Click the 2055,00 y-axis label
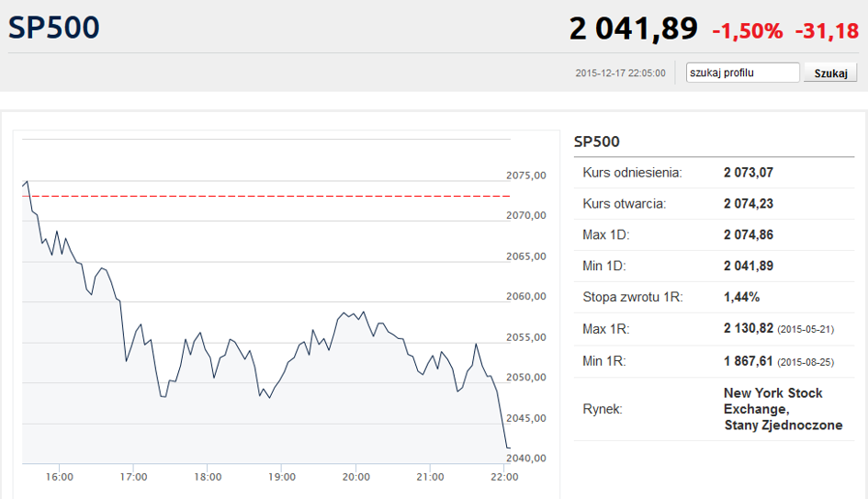 tap(526, 337)
